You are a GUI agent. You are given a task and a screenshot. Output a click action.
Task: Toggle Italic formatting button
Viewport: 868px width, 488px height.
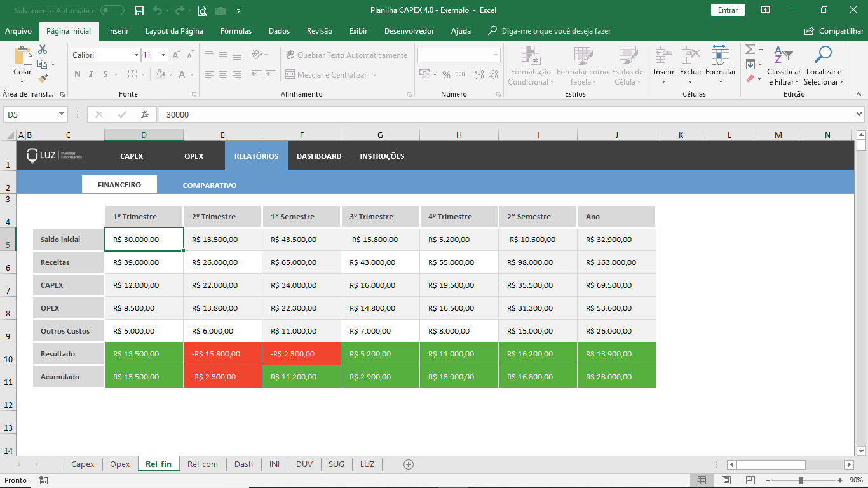pos(92,74)
